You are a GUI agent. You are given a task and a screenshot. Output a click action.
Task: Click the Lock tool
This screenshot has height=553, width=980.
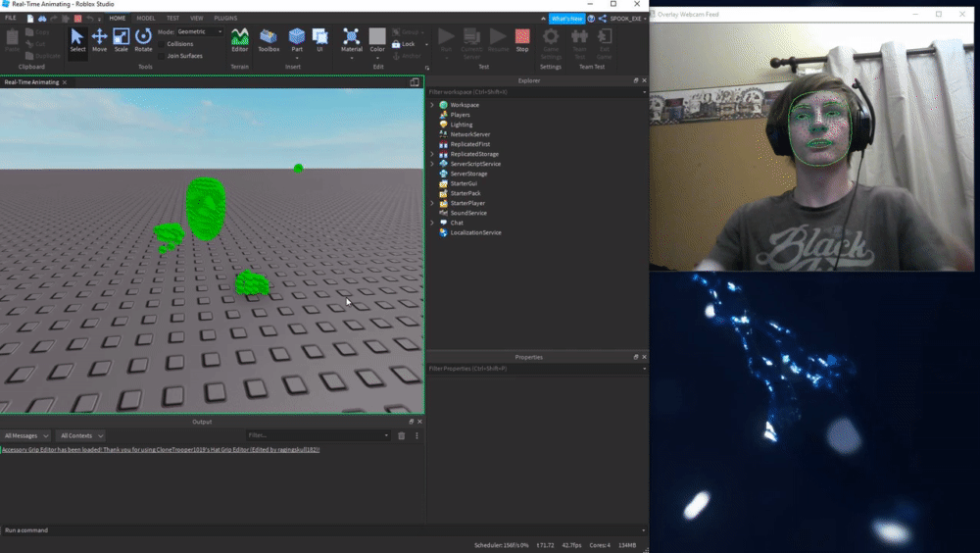[x=404, y=44]
